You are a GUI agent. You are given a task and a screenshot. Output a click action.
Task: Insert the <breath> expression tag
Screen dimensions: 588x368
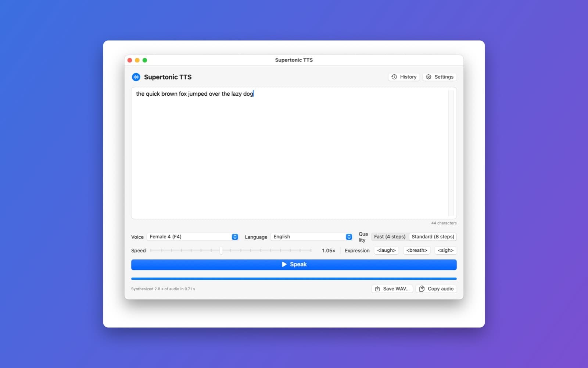tap(417, 250)
